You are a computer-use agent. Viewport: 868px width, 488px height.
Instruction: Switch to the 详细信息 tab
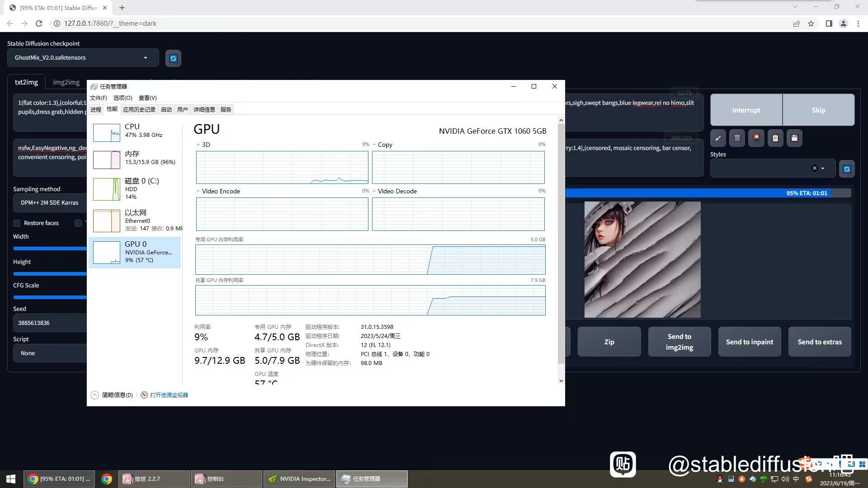[x=204, y=110]
